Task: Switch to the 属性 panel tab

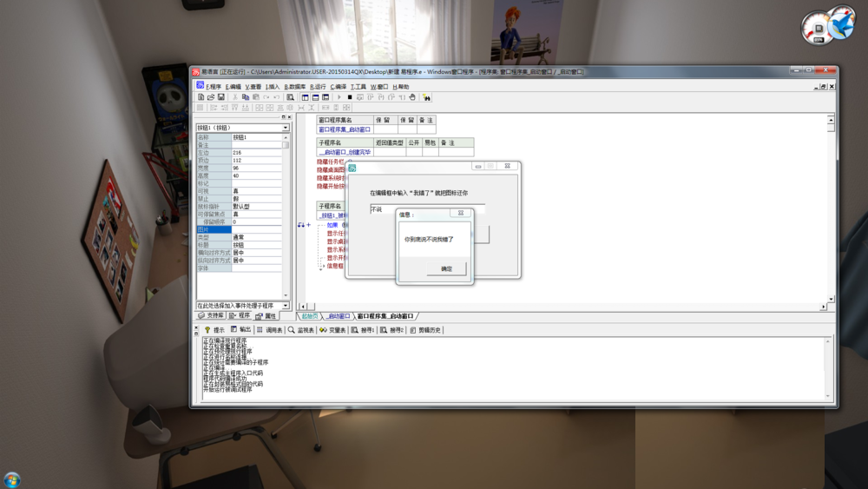Action: (x=266, y=316)
